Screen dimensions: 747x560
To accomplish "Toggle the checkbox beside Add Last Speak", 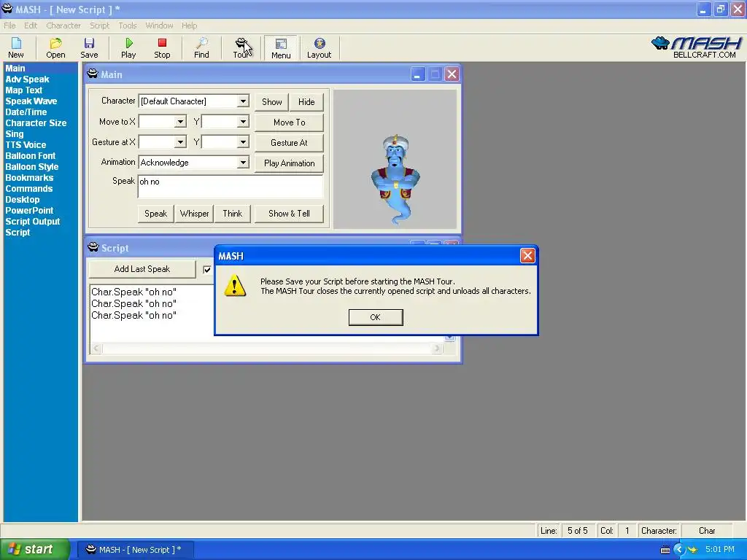I will tap(207, 270).
